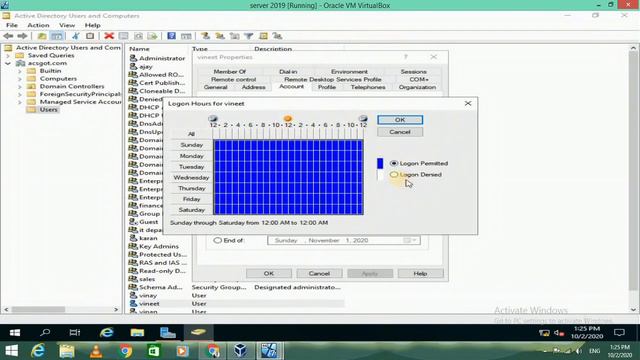This screenshot has height=360, width=640.
Task: Click the Create new group toolbar icon
Action: [x=220, y=36]
